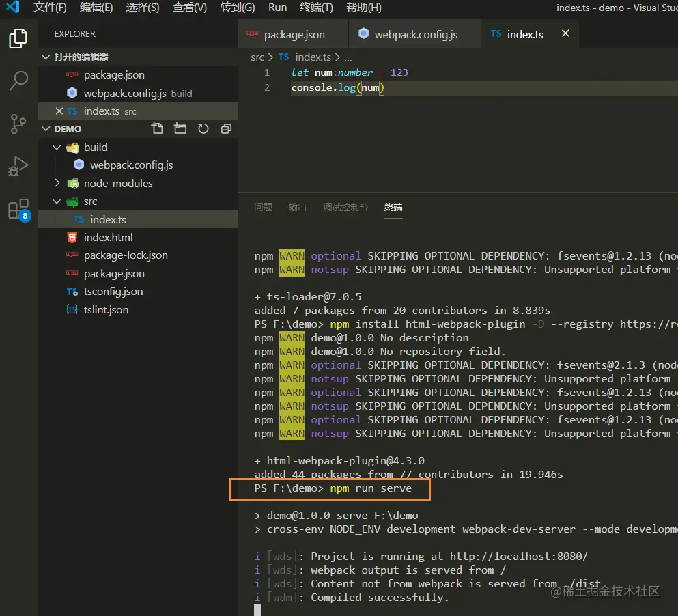Collapse the DEMO section chevron
Screen dimensions: 678x616
click(46, 129)
